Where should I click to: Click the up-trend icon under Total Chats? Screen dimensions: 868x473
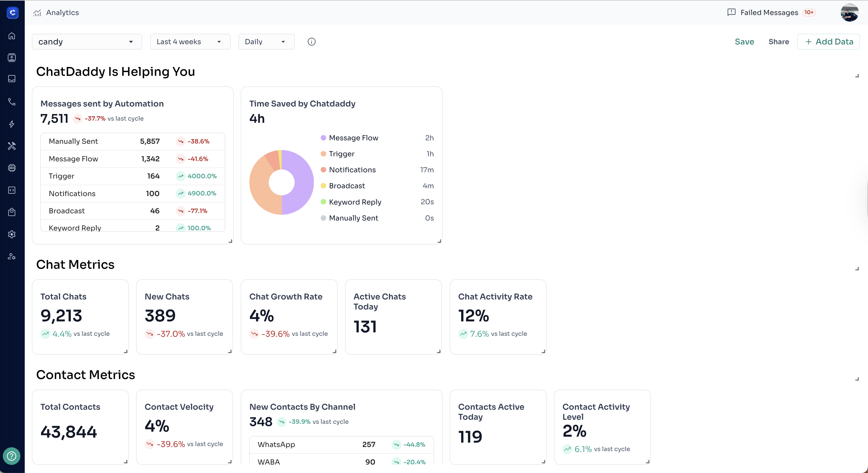[x=45, y=334]
